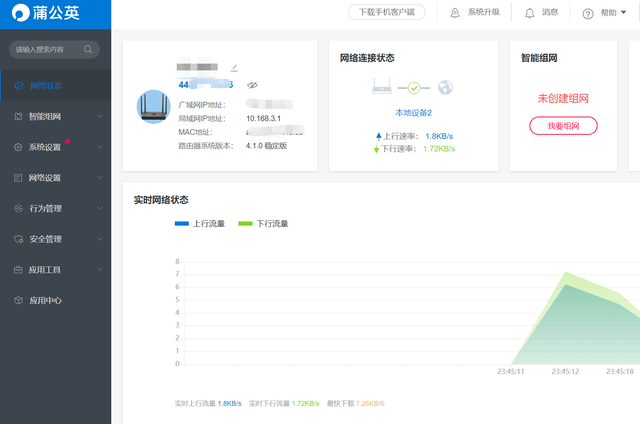Open the 安全管理 sidebar menu

[x=56, y=239]
